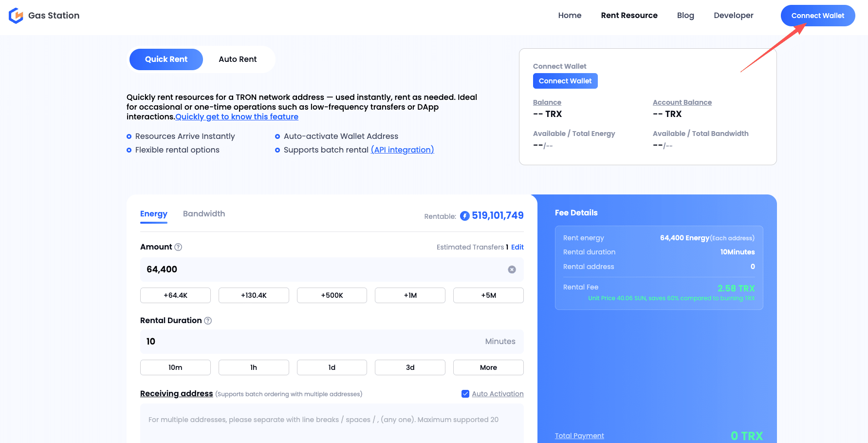Open the Home menu item
This screenshot has height=443, width=868.
coord(570,16)
